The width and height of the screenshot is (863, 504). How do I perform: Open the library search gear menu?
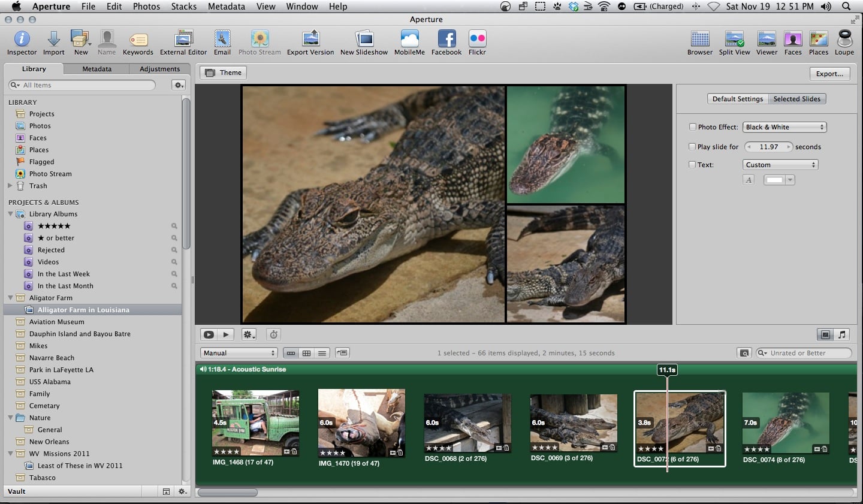pyautogui.click(x=179, y=85)
